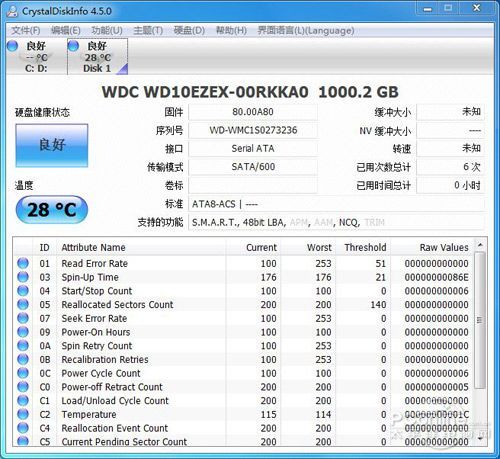Click the ID column header
The image size is (500, 459).
(44, 248)
